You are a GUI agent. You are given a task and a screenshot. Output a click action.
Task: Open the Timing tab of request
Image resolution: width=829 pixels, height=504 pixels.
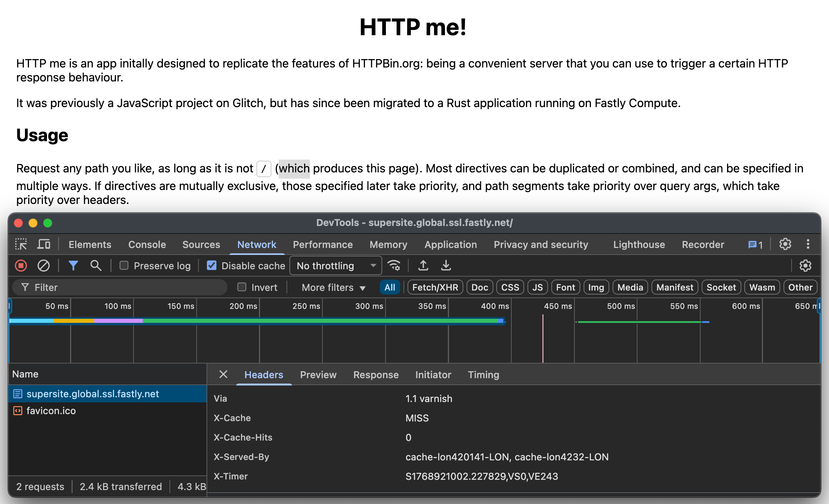tap(483, 375)
